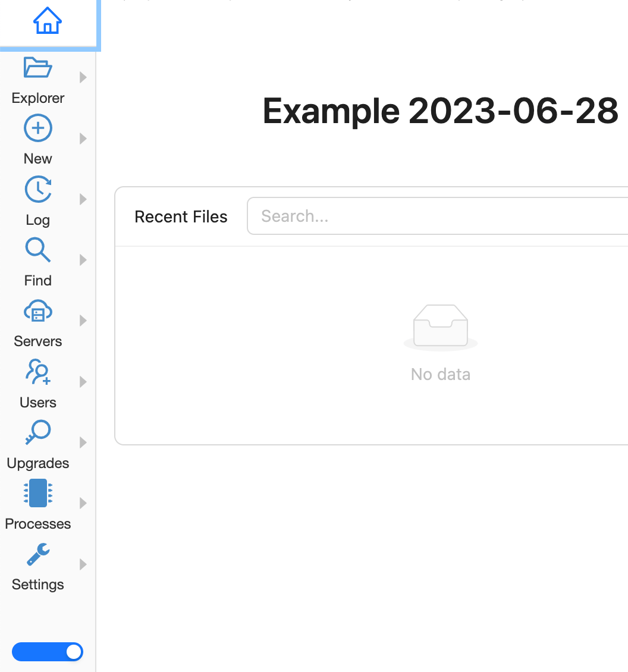The image size is (628, 672).
Task: Select the Log menu label
Action: click(x=37, y=220)
